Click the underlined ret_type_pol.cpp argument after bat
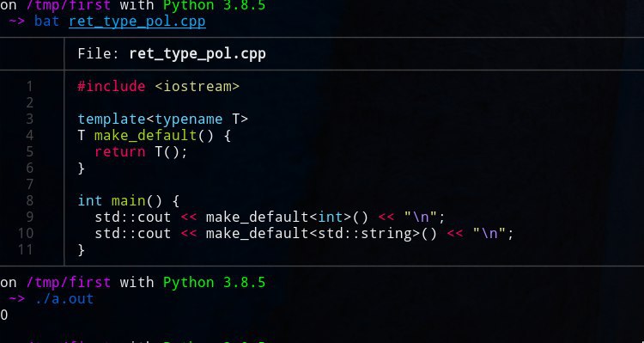 coord(137,21)
